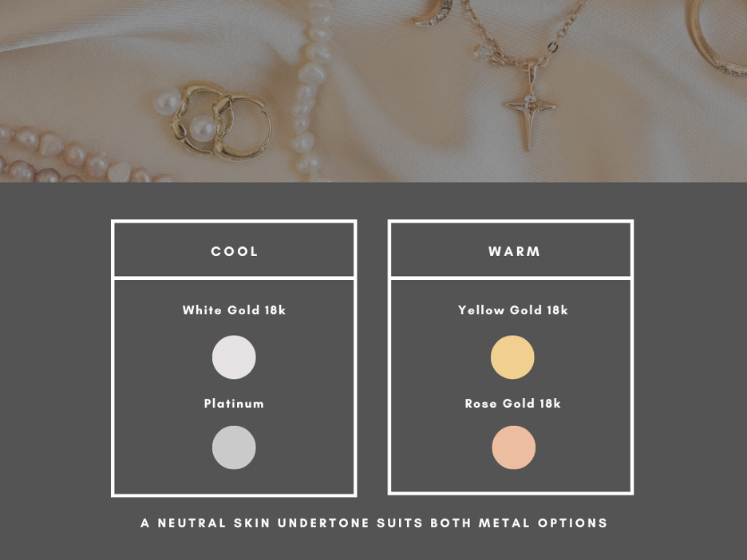Click the WARM heading
The width and height of the screenshot is (747, 560).
[514, 251]
